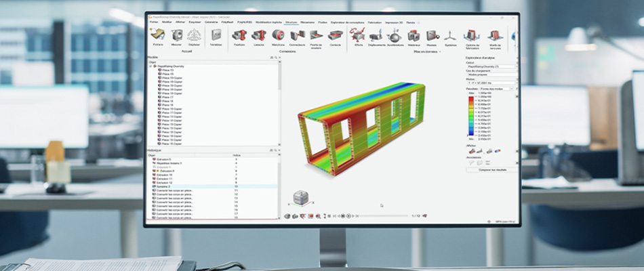The width and height of the screenshot is (644, 271).
Task: Click the search icon in Modèle panel header
Action: [x=276, y=58]
